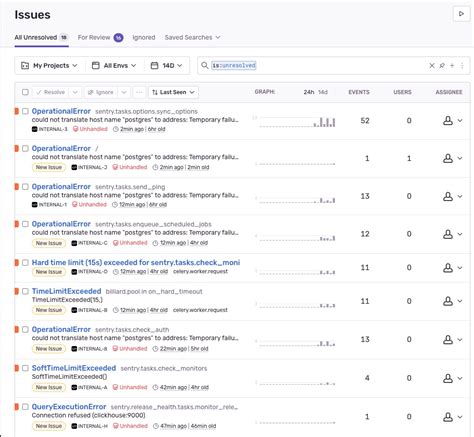
Task: Switch graph to 14d view
Action: (x=323, y=92)
